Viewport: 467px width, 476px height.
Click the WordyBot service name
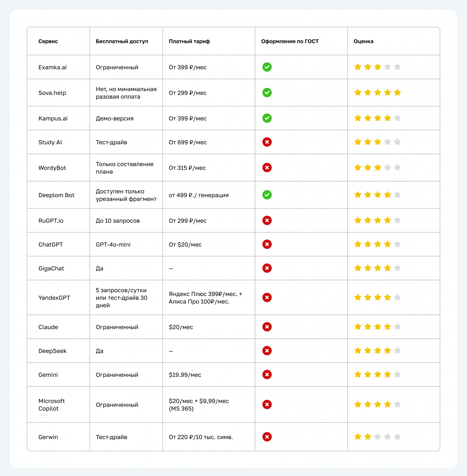pyautogui.click(x=52, y=168)
